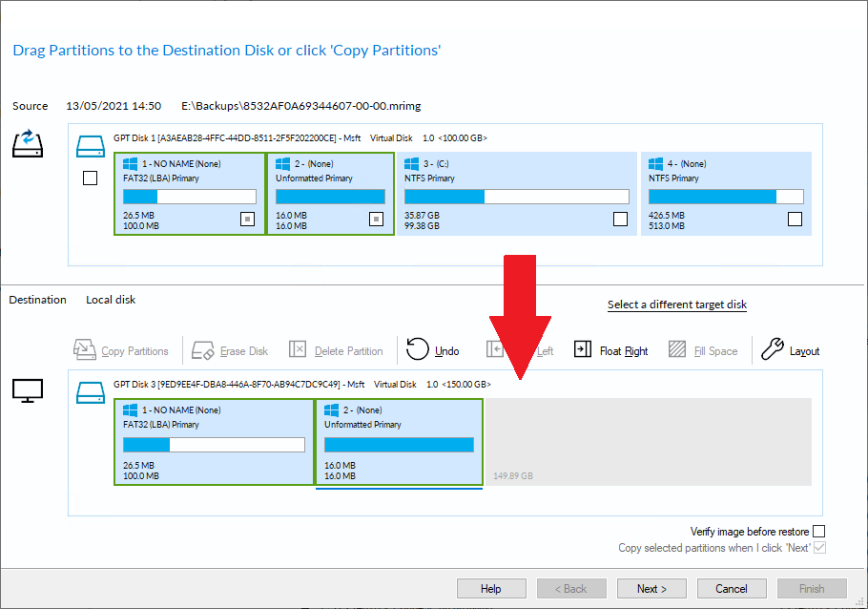Click the Copy Partitions toolbar icon
Screen dimensions: 868x609
click(86, 350)
